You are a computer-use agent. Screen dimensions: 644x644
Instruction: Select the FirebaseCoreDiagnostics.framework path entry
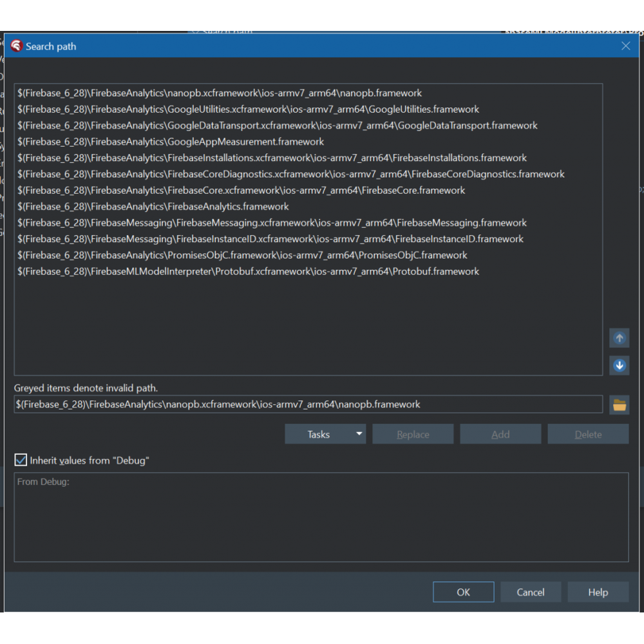(290, 174)
